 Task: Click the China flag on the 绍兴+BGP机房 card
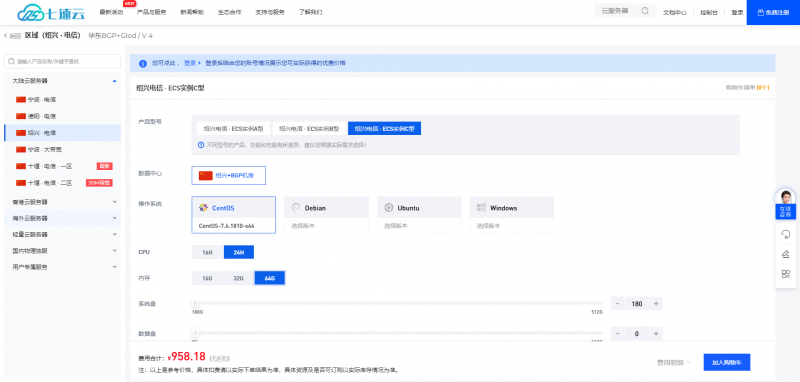tap(206, 175)
